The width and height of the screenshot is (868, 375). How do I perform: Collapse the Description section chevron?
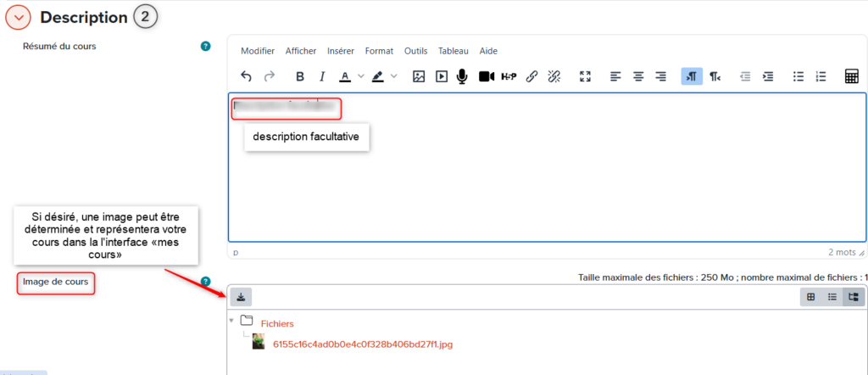[18, 17]
